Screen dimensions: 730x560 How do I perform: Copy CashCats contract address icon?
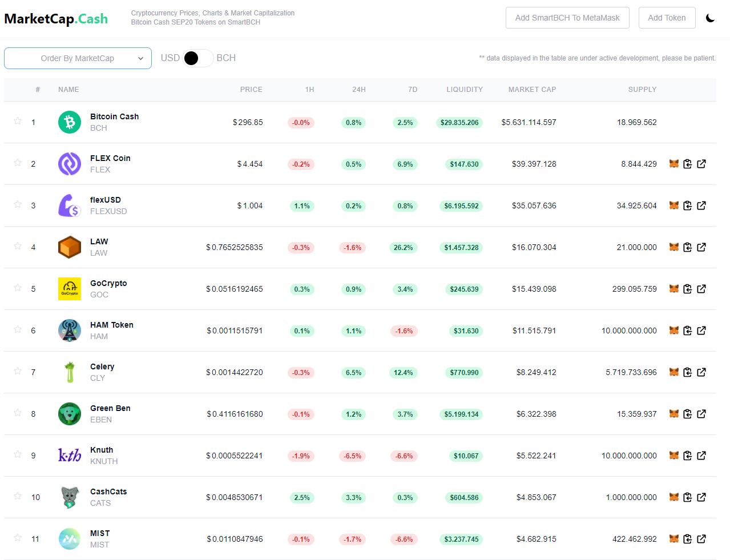pyautogui.click(x=688, y=497)
